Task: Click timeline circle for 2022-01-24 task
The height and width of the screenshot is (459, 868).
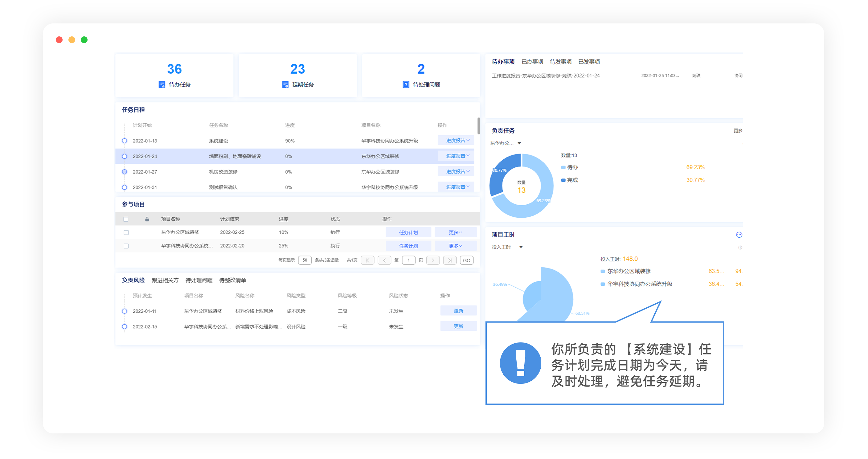Action: tap(124, 156)
